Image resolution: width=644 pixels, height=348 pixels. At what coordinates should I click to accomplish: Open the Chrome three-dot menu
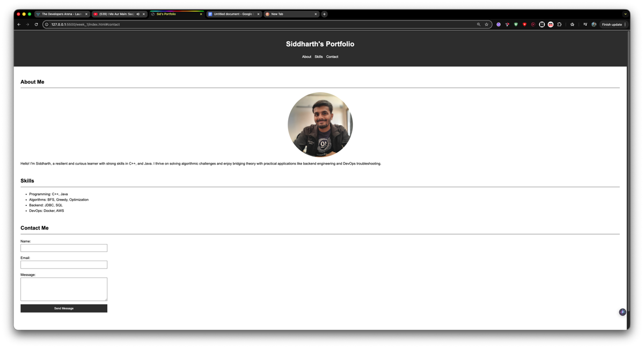pos(626,24)
